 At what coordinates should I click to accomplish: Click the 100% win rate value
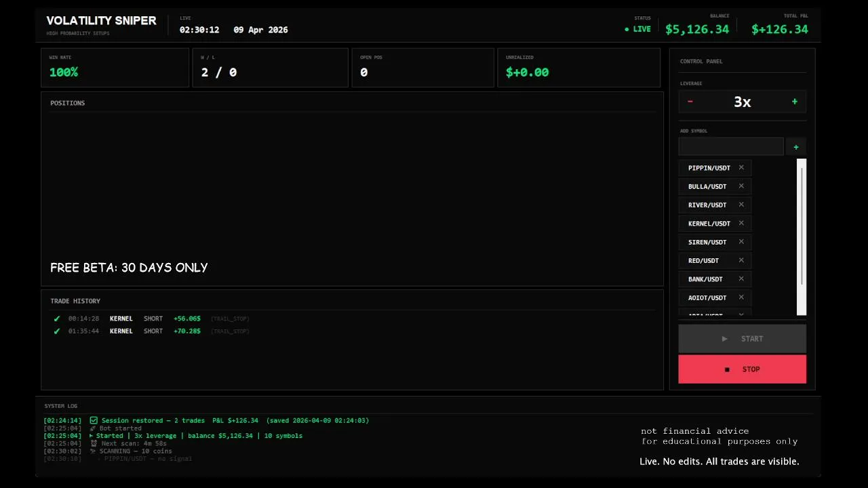tap(64, 72)
